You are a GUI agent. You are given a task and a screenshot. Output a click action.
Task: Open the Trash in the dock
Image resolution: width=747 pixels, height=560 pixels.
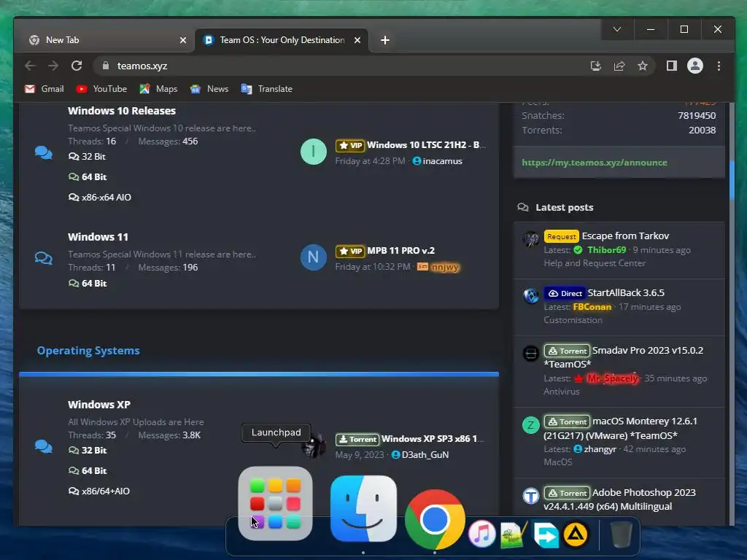click(621, 534)
